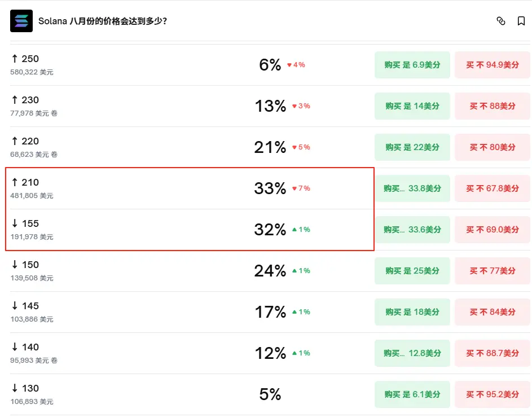This screenshot has width=532, height=417.
Task: Open the Solana August price market title
Action: [x=103, y=21]
